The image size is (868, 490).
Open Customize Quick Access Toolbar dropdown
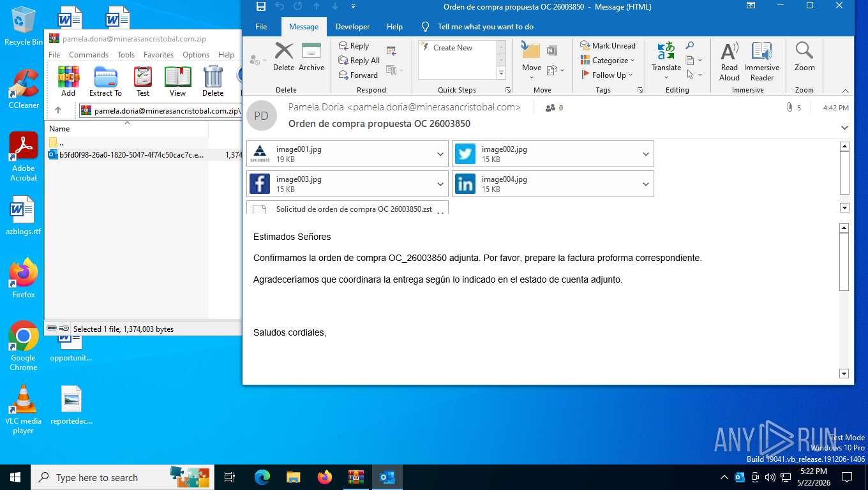click(x=353, y=6)
